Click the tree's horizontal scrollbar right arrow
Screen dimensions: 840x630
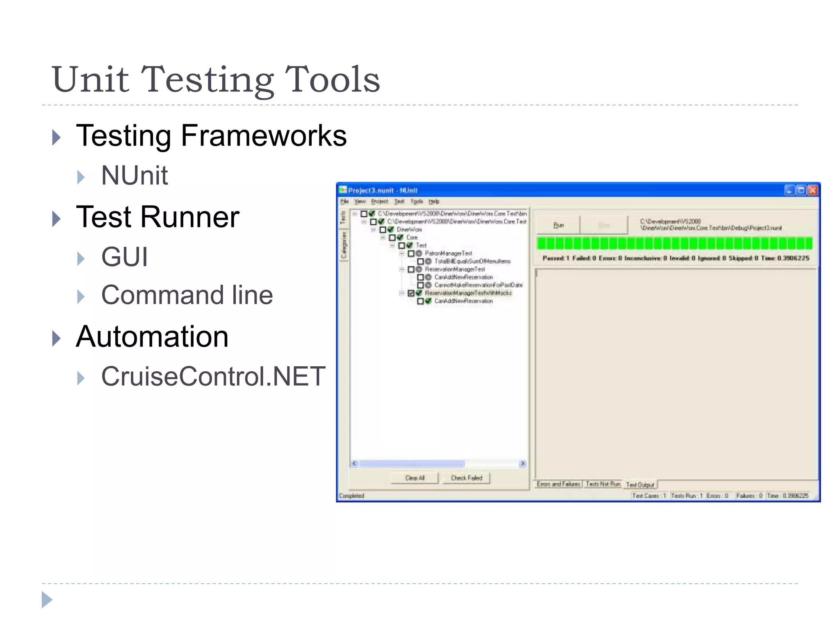(x=523, y=464)
